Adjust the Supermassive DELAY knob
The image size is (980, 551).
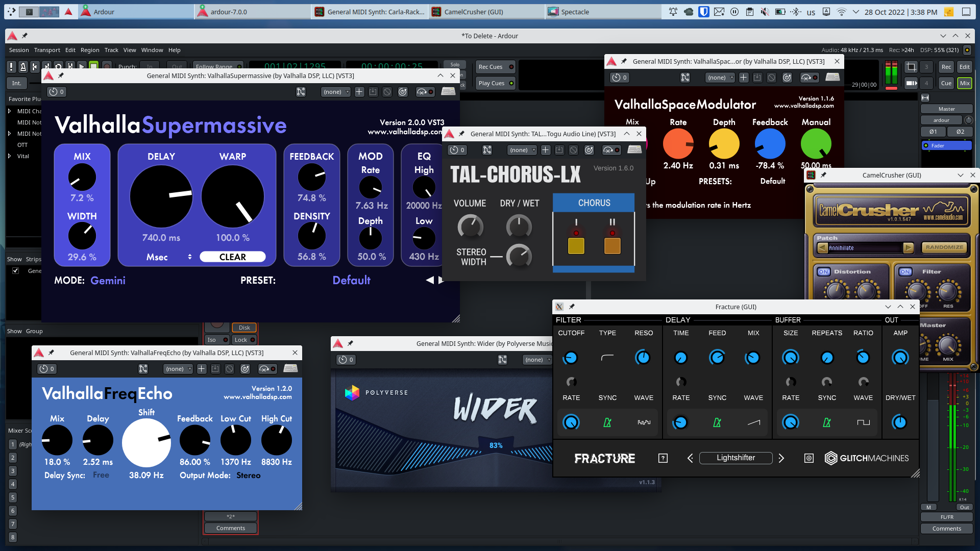[161, 196]
